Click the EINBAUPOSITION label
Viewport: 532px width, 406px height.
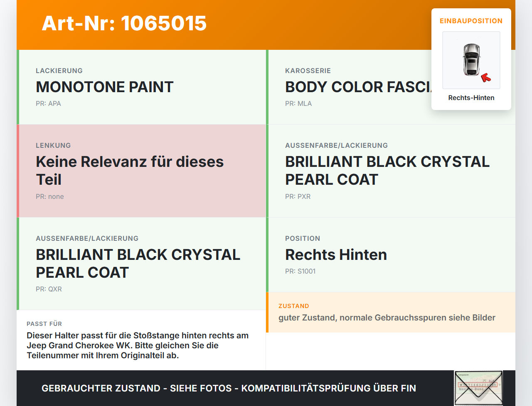[471, 21]
